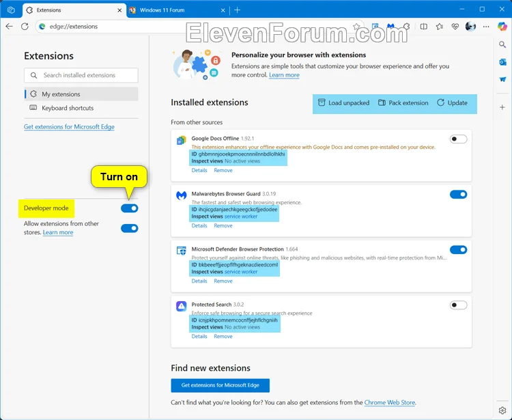This screenshot has height=420, width=512.
Task: Open Keyboard shortcuts section
Action: pos(81,108)
